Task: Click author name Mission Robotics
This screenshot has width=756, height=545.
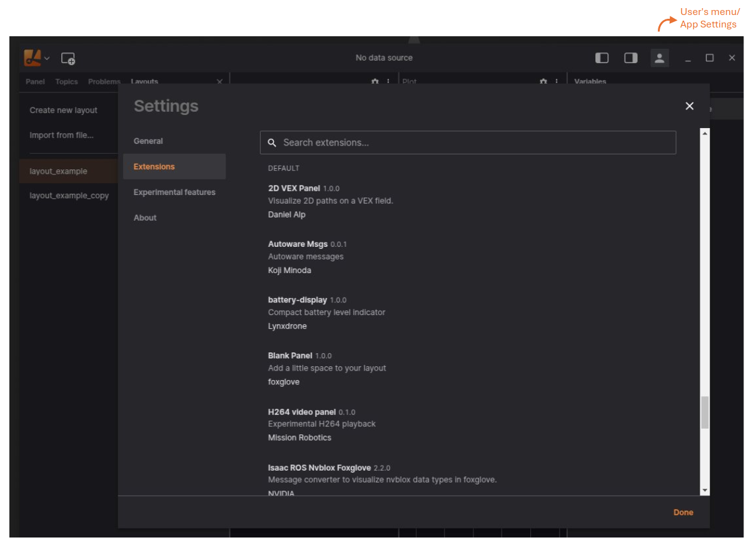Action: point(300,438)
